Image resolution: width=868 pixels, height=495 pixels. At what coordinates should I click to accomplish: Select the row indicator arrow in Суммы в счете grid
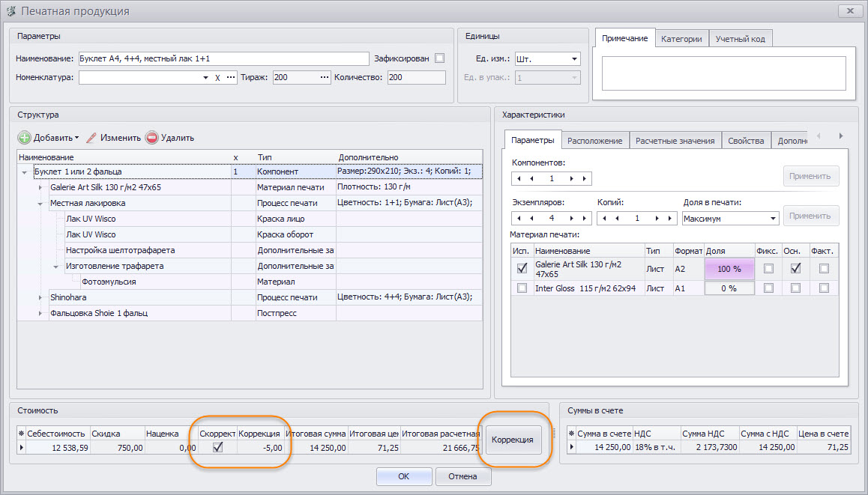572,447
